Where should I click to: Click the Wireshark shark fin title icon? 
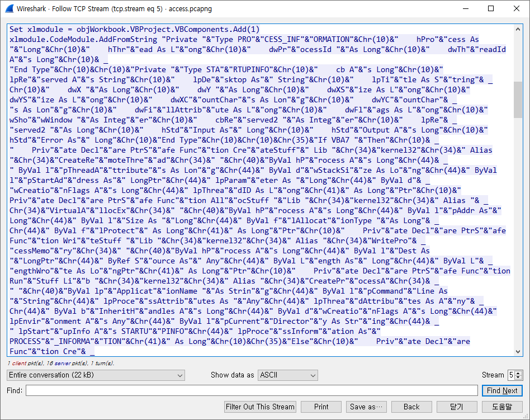10,8
